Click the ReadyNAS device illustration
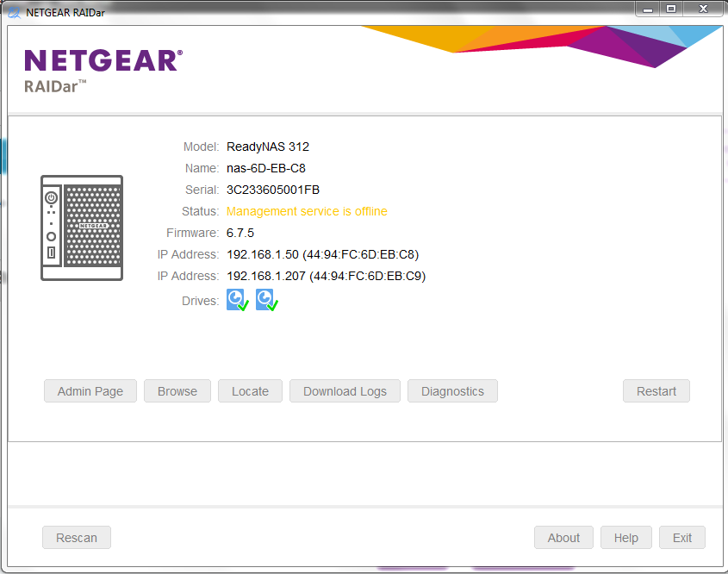The image size is (728, 574). (x=82, y=228)
